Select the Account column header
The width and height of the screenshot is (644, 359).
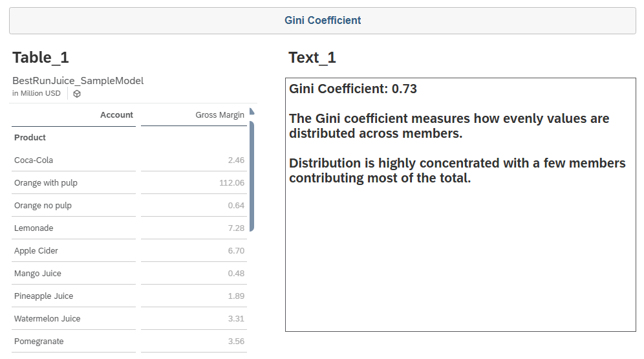click(x=116, y=115)
